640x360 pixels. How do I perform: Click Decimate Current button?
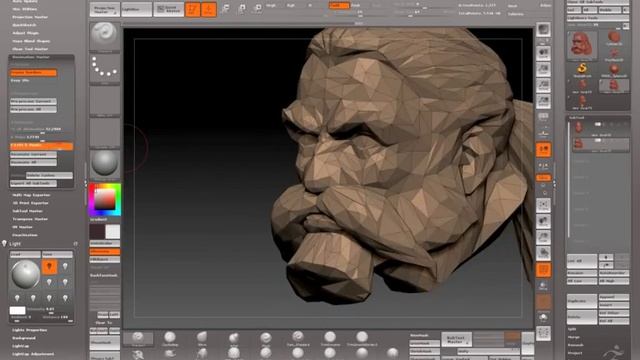pos(33,154)
